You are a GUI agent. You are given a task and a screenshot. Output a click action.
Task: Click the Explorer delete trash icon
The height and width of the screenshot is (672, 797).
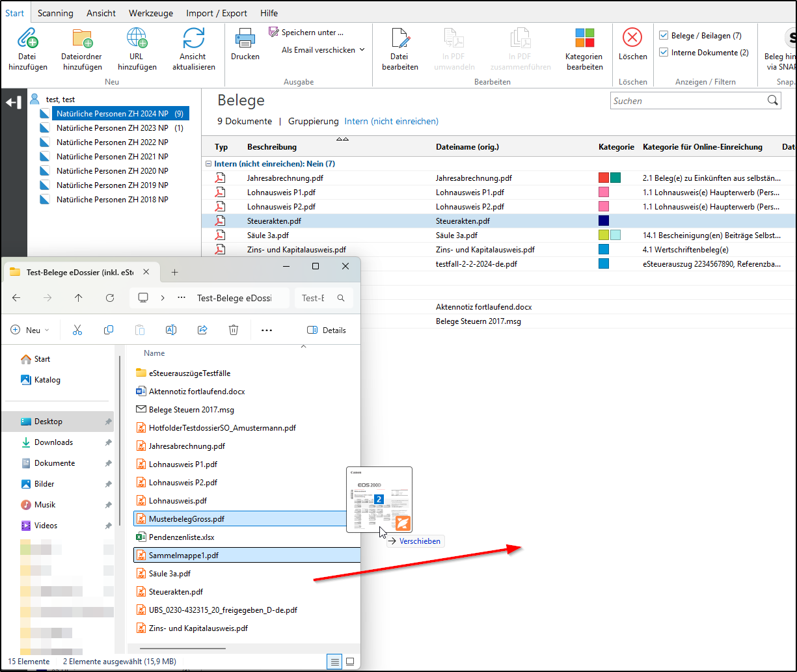tap(234, 330)
